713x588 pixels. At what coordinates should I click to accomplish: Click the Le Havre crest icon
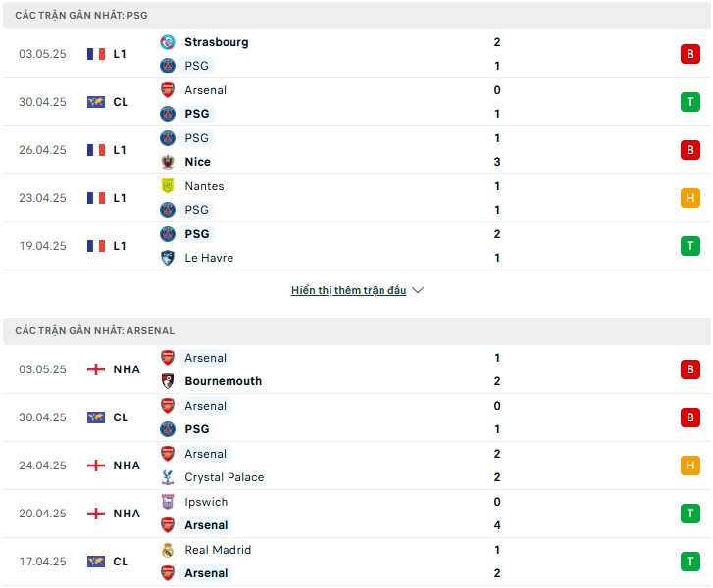tap(168, 258)
